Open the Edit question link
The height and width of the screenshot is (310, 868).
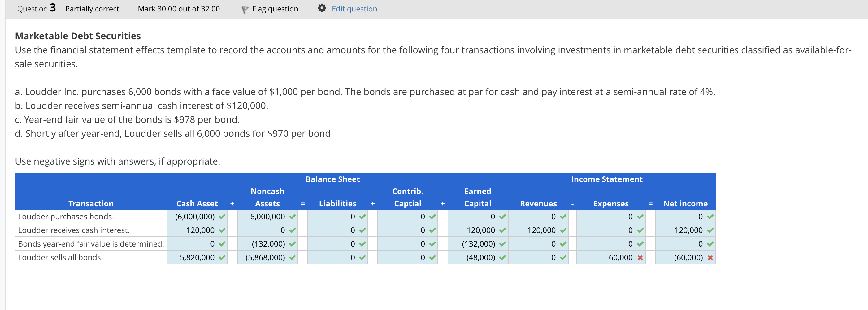354,9
